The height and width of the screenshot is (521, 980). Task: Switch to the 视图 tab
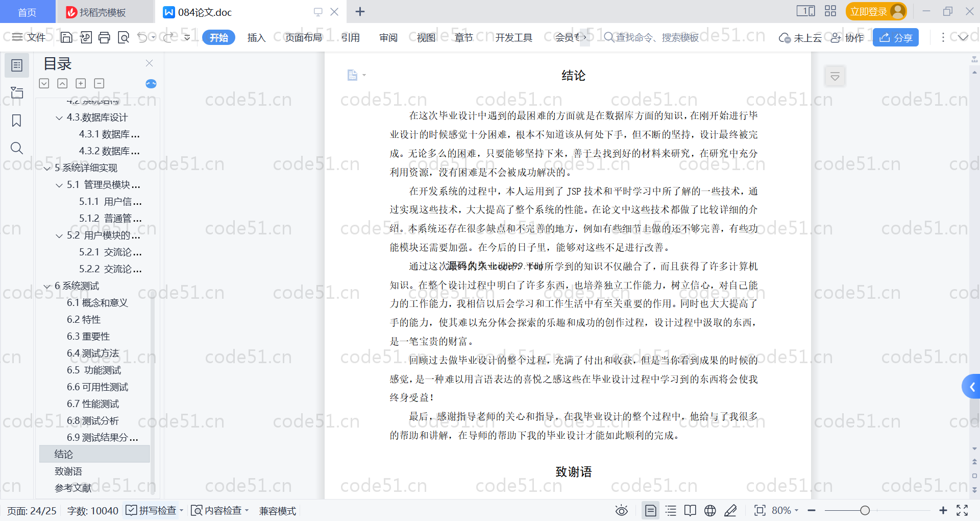[426, 38]
